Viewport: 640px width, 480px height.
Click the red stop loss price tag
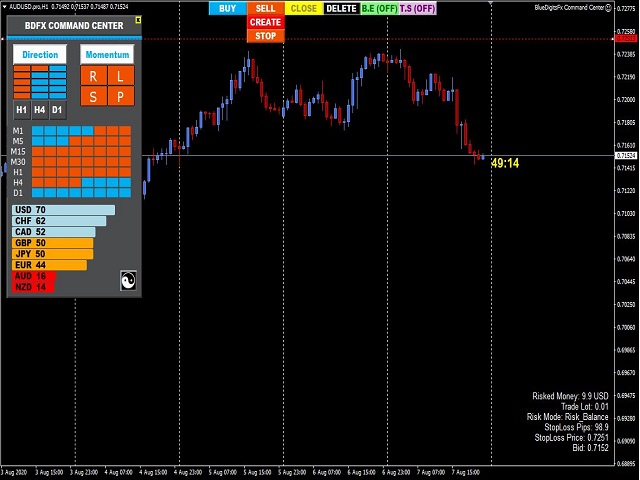[x=625, y=38]
